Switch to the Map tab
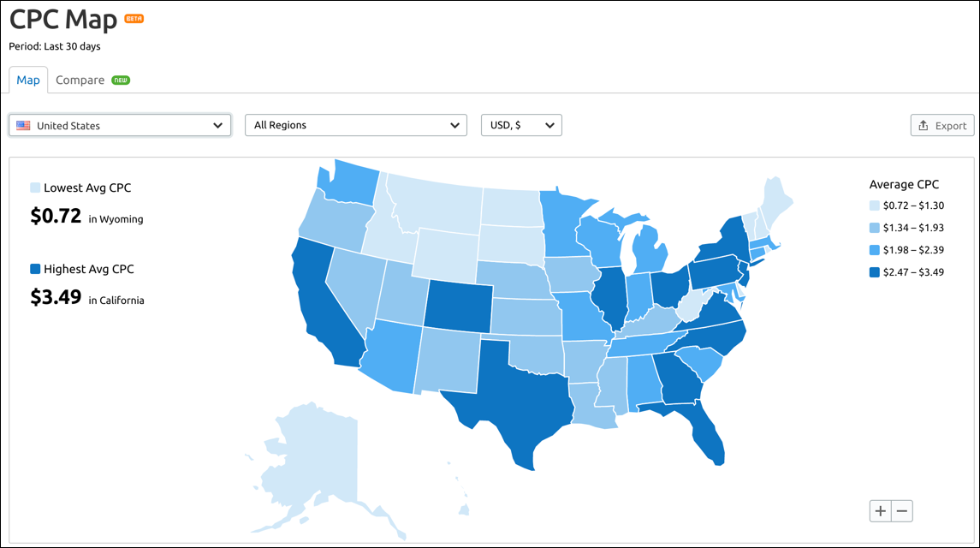Viewport: 980px width, 548px height. [x=28, y=80]
